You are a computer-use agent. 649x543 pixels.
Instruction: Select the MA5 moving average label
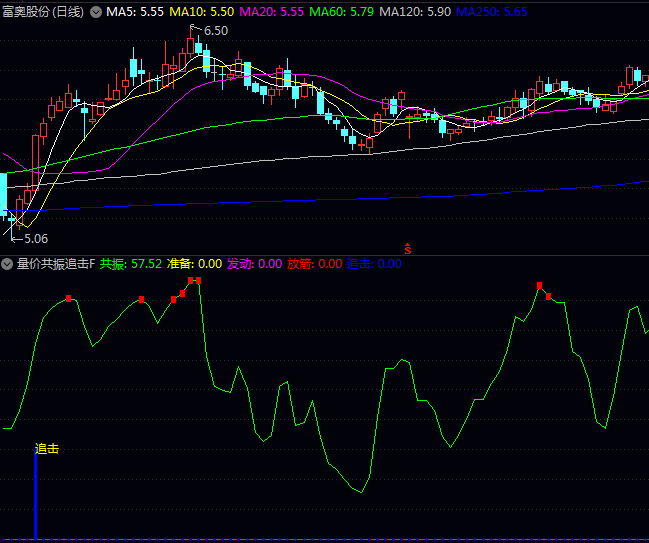(135, 12)
